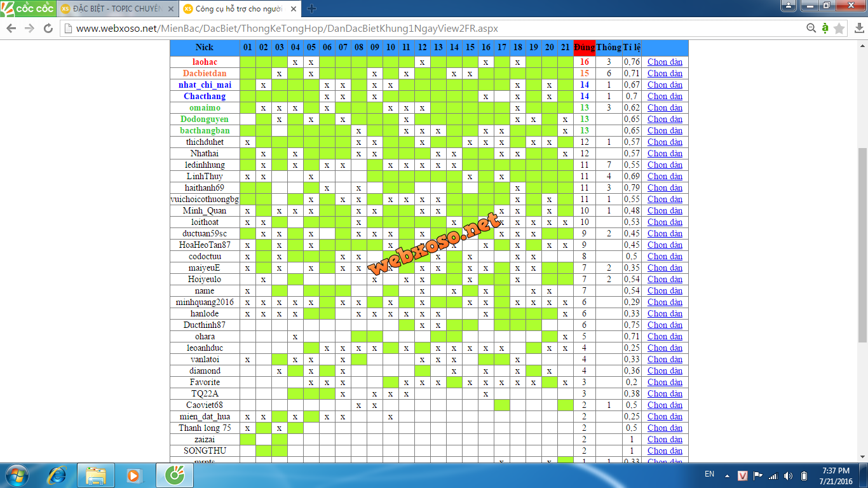Click the 'Tỉ lệ' column header
The height and width of the screenshot is (488, 868).
click(632, 48)
